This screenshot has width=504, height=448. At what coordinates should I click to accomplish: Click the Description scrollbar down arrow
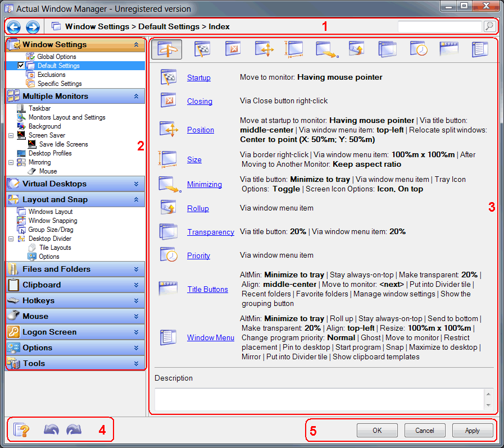488,405
